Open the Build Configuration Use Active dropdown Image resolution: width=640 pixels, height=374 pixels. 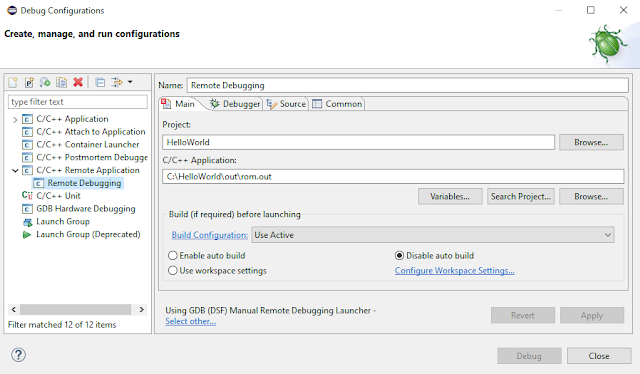point(433,235)
